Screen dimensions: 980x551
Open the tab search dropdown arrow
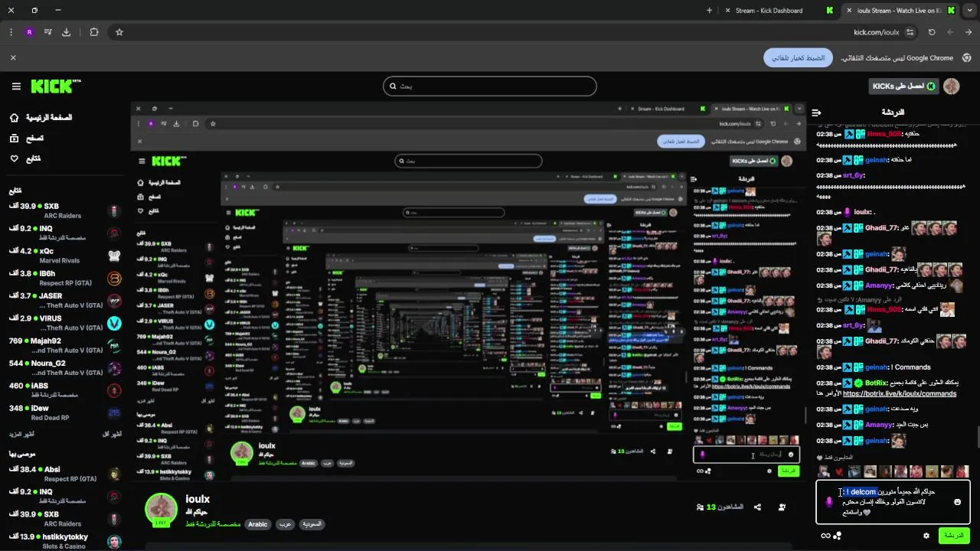pyautogui.click(x=969, y=11)
